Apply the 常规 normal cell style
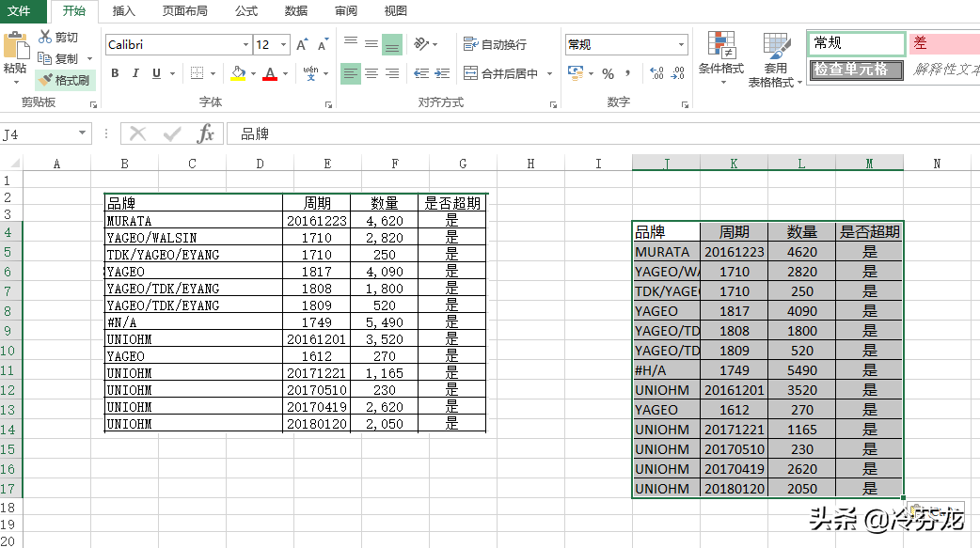This screenshot has height=548, width=980. tap(856, 43)
